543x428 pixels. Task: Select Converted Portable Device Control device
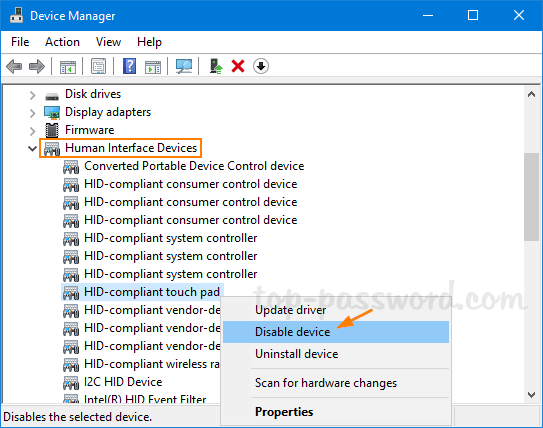pos(184,166)
